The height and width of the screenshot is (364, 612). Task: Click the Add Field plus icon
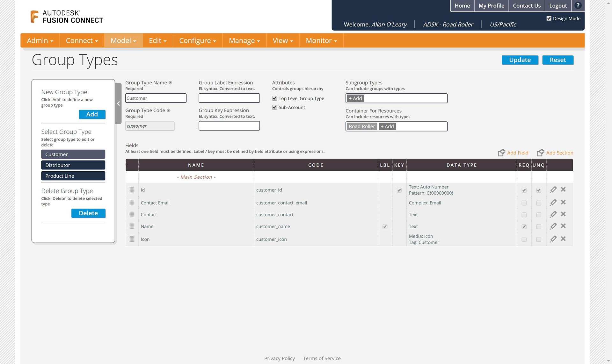pos(501,153)
